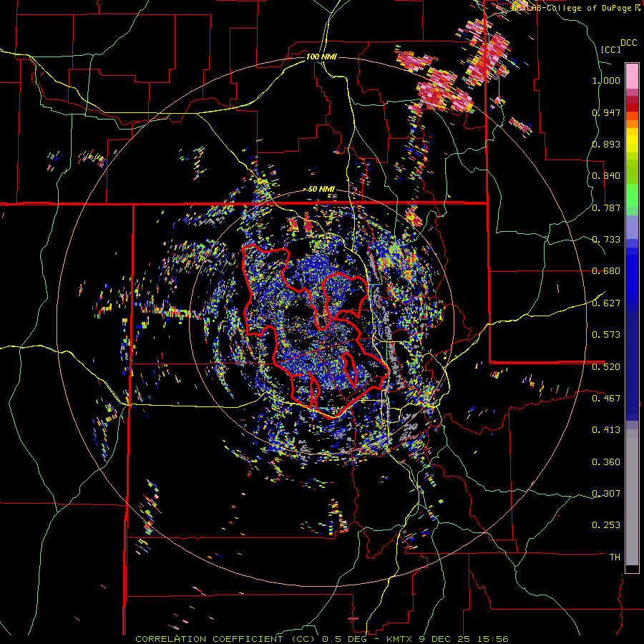Viewport: 644px width, 644px height.
Task: Click the "15:56" timestamp in the caption
Action: [x=494, y=639]
